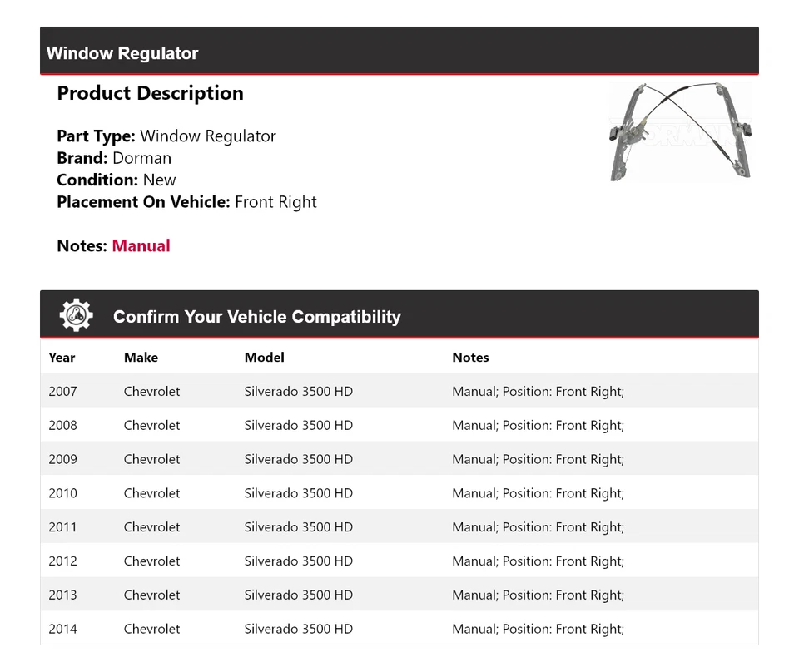Image resolution: width=799 pixels, height=672 pixels.
Task: Click the Part Type value Window Regulator
Action: (207, 136)
